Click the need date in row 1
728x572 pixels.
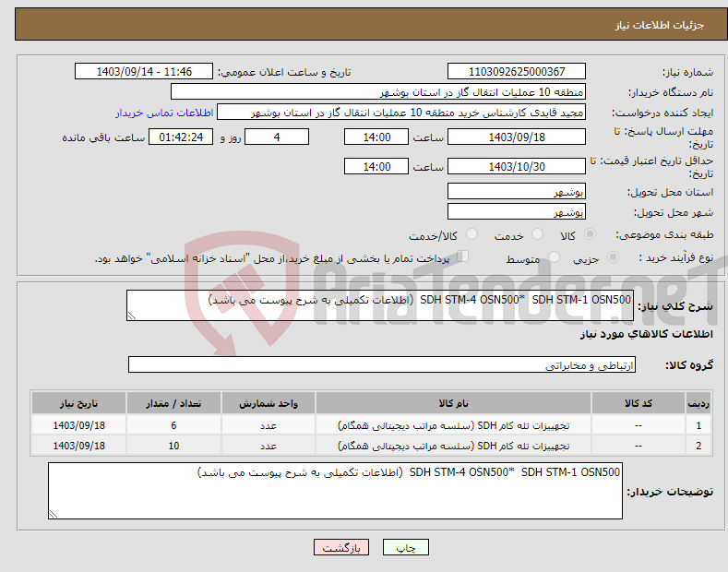[x=79, y=425]
